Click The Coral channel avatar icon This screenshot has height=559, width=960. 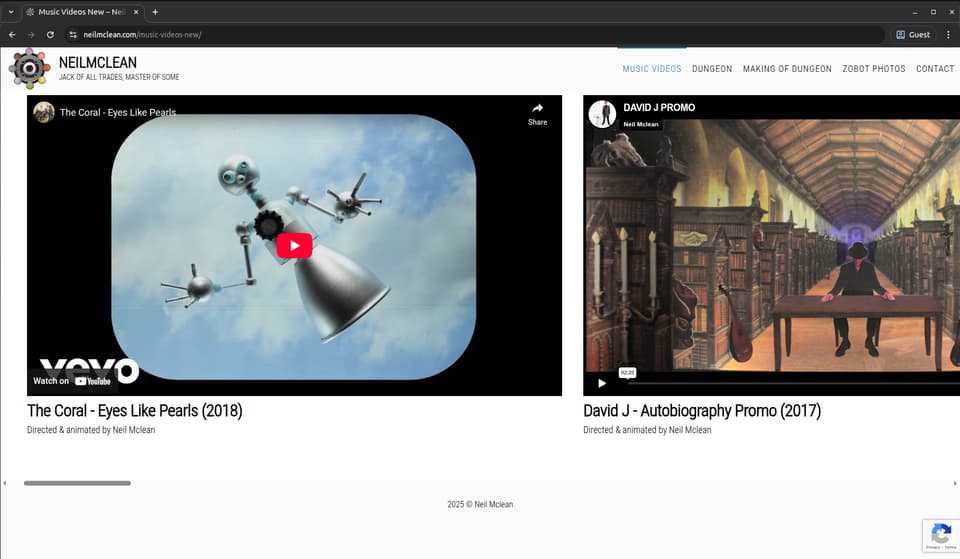(x=43, y=112)
